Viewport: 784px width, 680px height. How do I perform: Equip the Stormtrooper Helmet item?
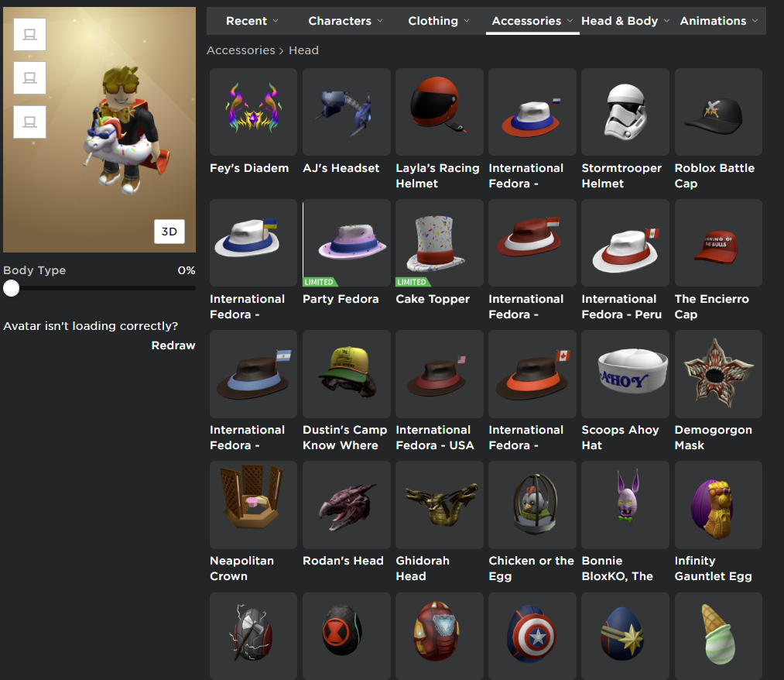tap(625, 112)
